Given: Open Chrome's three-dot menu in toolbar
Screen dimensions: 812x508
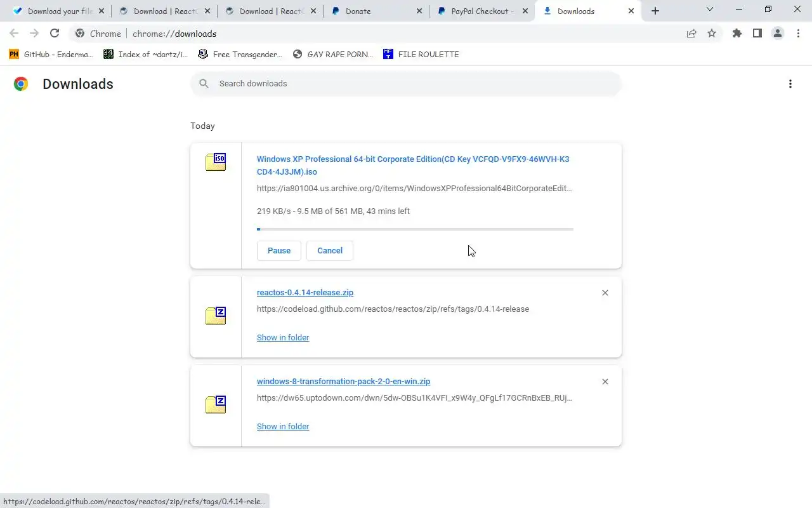Looking at the screenshot, I should 798,34.
